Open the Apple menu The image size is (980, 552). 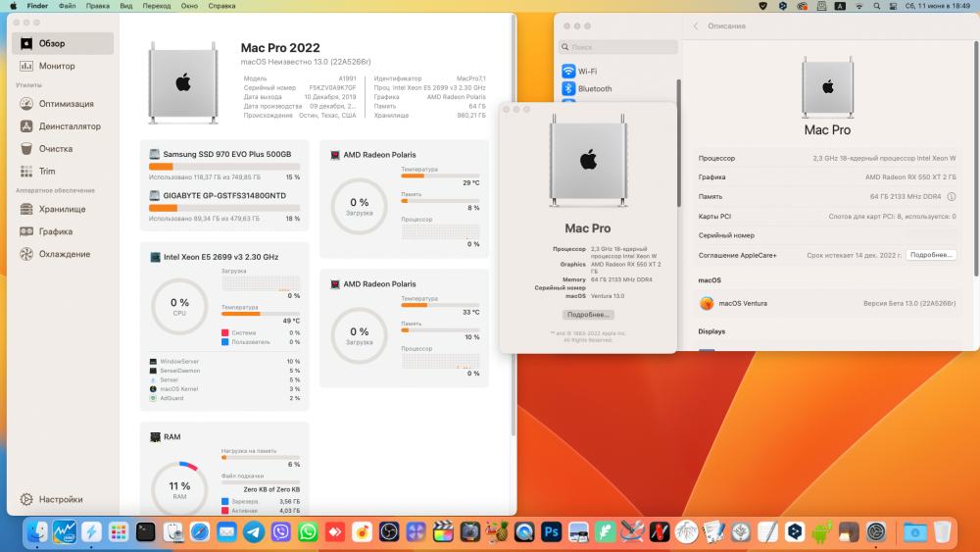pyautogui.click(x=13, y=6)
